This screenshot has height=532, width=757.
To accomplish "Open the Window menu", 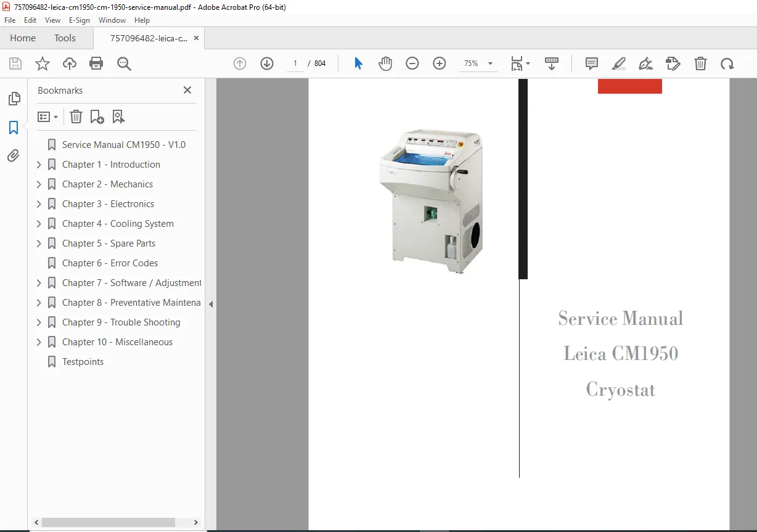I will click(x=112, y=20).
